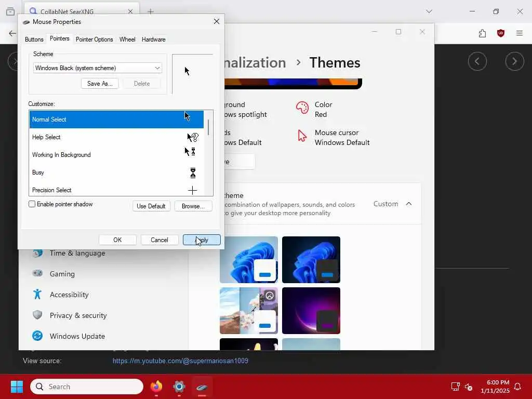Go to previous image in browser viewer
The width and height of the screenshot is (532, 399).
tap(477, 61)
